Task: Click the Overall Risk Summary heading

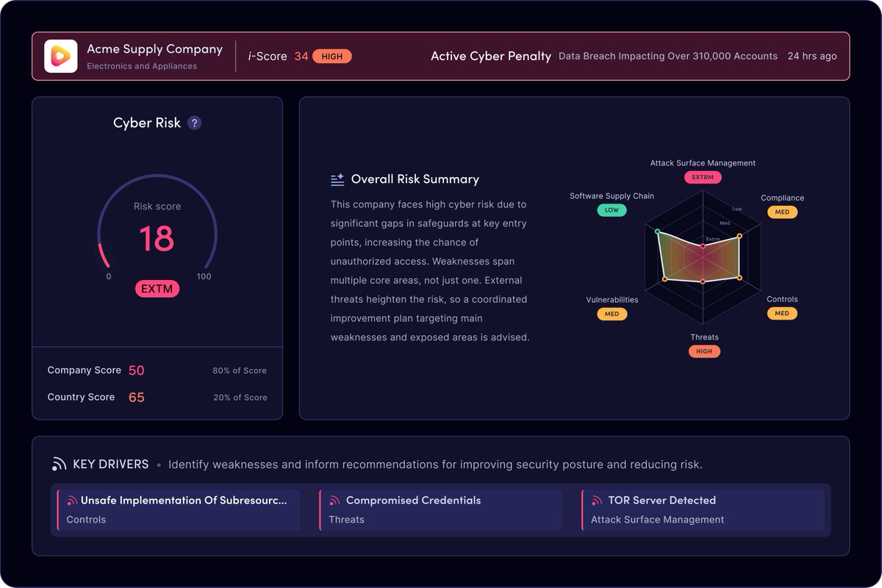Action: click(415, 179)
